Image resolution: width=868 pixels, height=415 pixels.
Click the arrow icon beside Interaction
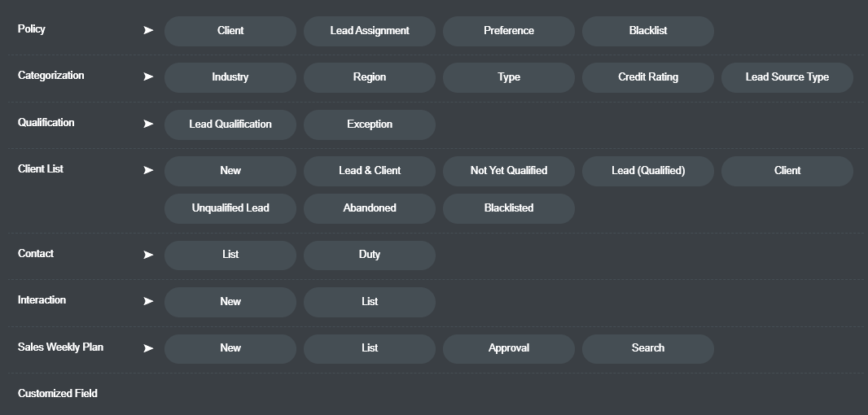click(x=148, y=302)
